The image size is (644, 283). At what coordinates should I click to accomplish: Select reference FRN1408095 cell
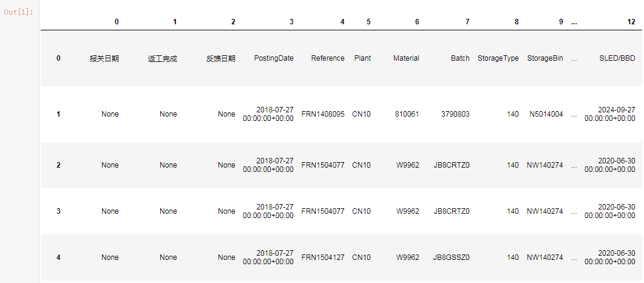(x=323, y=114)
